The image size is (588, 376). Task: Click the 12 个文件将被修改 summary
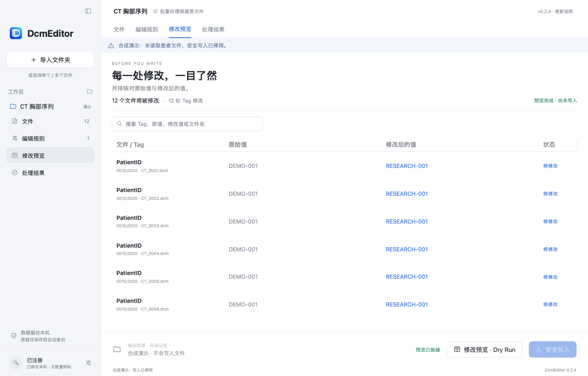136,101
